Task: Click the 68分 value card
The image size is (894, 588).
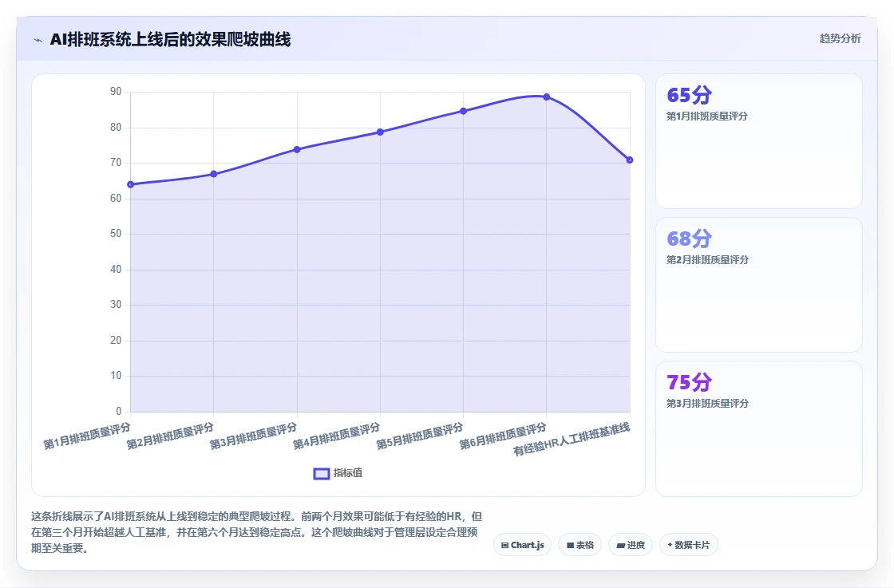Action: pos(759,284)
